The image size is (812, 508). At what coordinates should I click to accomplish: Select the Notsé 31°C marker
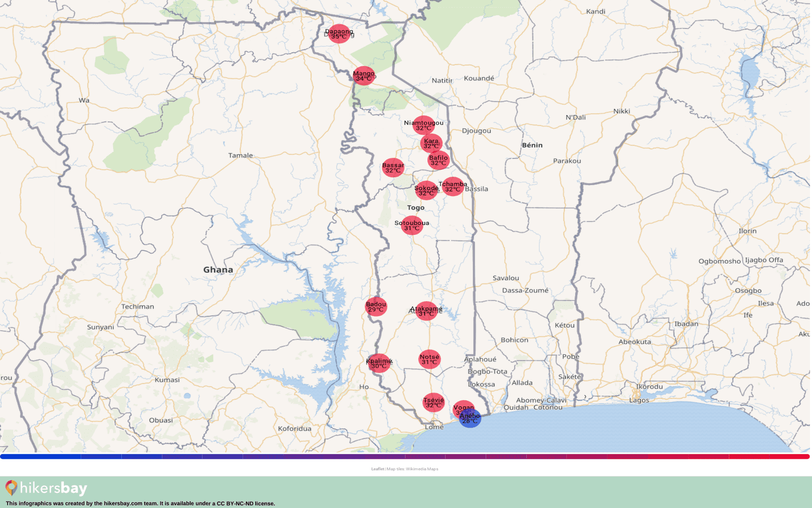(x=429, y=359)
